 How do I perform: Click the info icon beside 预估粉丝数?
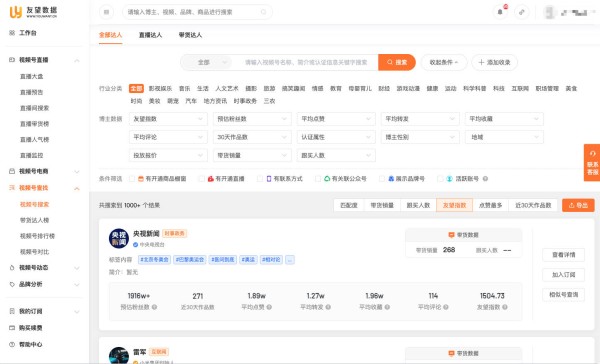(x=155, y=307)
